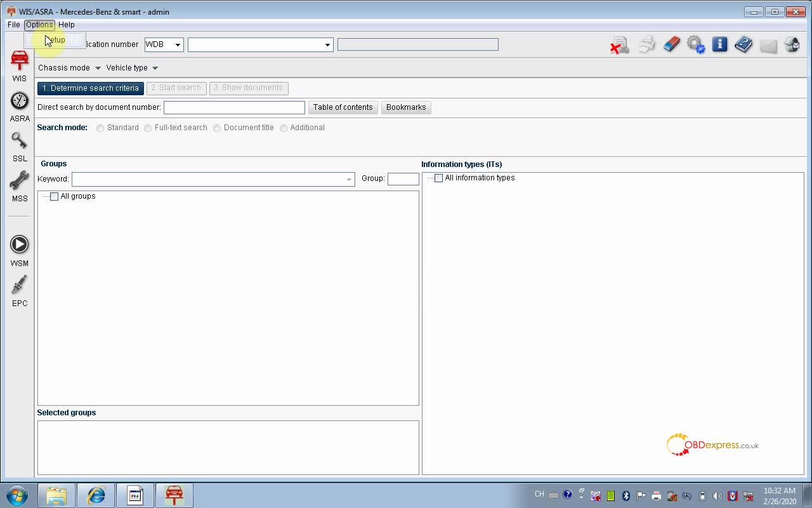Open the EPC spark plug module

20,284
